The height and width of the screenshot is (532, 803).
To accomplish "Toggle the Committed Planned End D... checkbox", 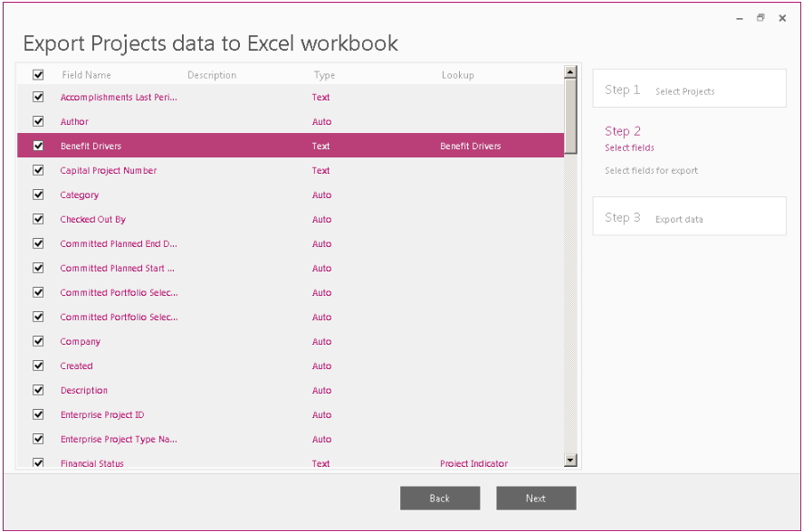I will 38,243.
